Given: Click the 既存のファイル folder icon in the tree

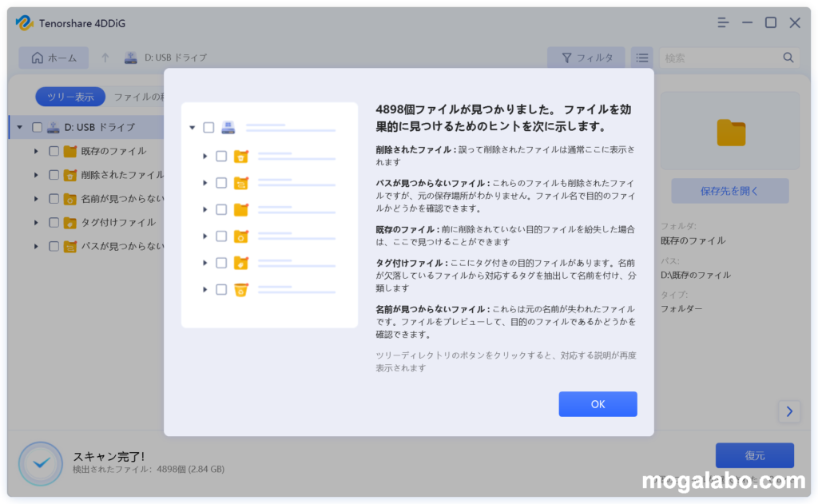Looking at the screenshot, I should pos(69,151).
